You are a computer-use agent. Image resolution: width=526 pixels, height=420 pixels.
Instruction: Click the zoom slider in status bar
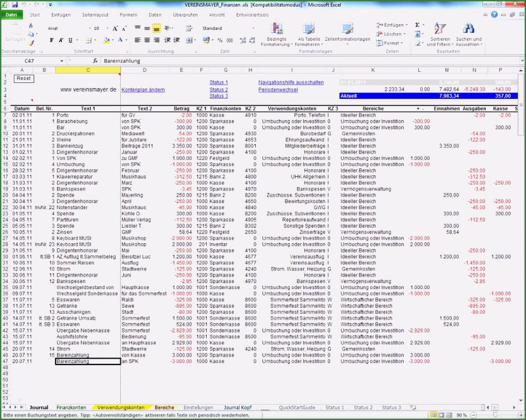495,415
